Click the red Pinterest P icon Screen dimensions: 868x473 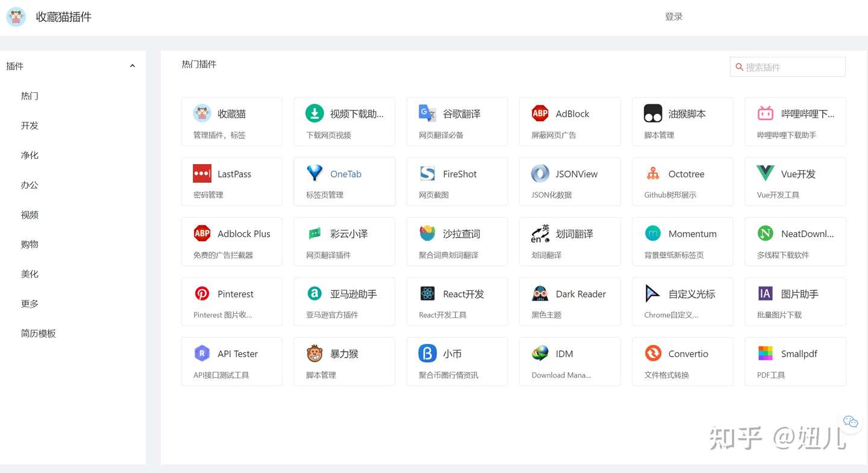[x=202, y=293]
